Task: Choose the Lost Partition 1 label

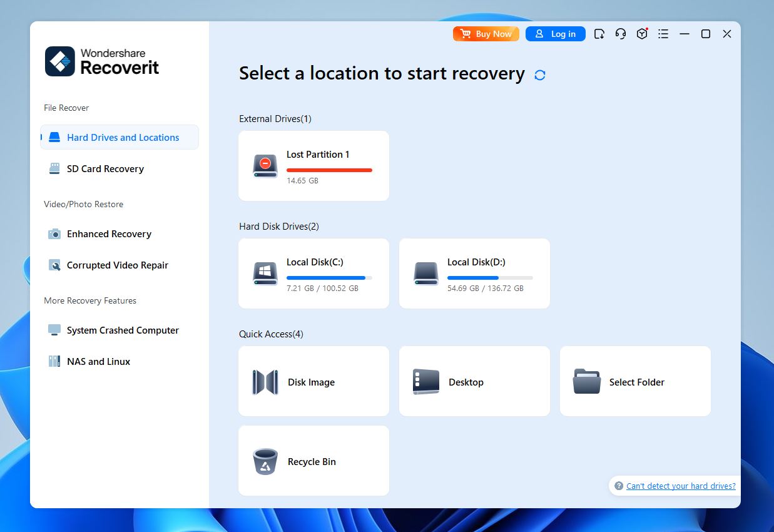Action: pos(318,155)
